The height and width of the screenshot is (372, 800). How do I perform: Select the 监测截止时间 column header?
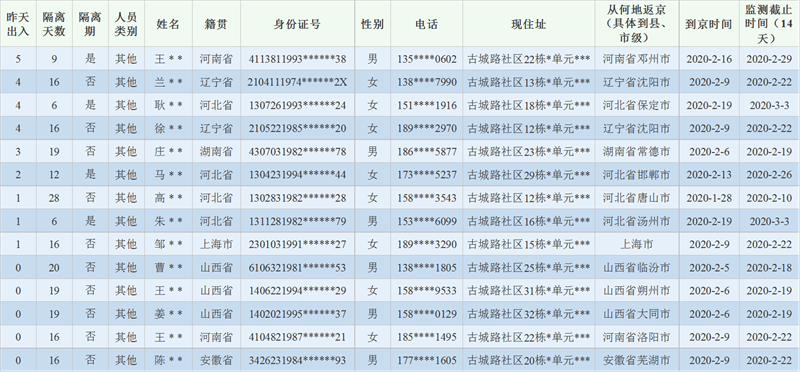769,24
